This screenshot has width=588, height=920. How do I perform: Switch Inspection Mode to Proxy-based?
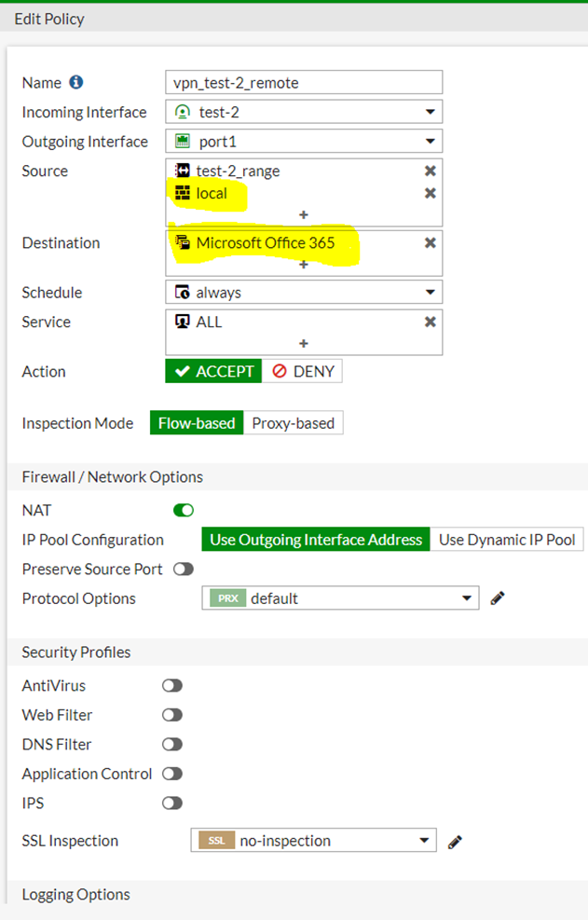pyautogui.click(x=293, y=423)
